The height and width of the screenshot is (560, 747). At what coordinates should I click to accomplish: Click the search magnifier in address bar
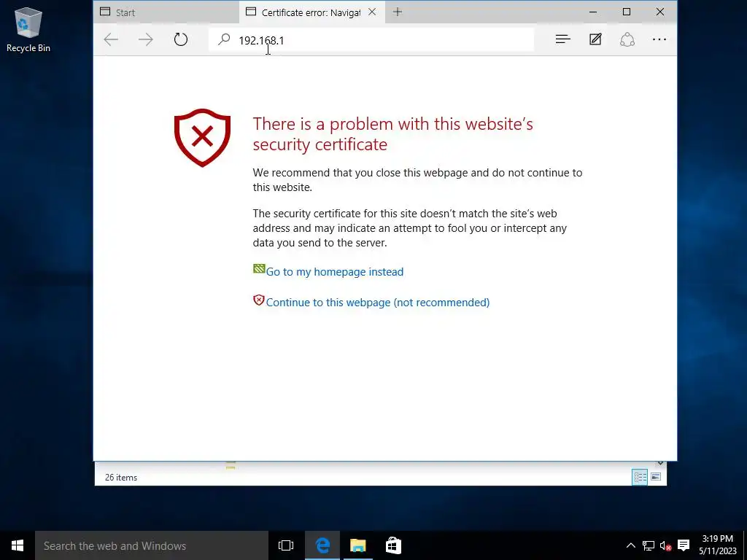pos(224,39)
